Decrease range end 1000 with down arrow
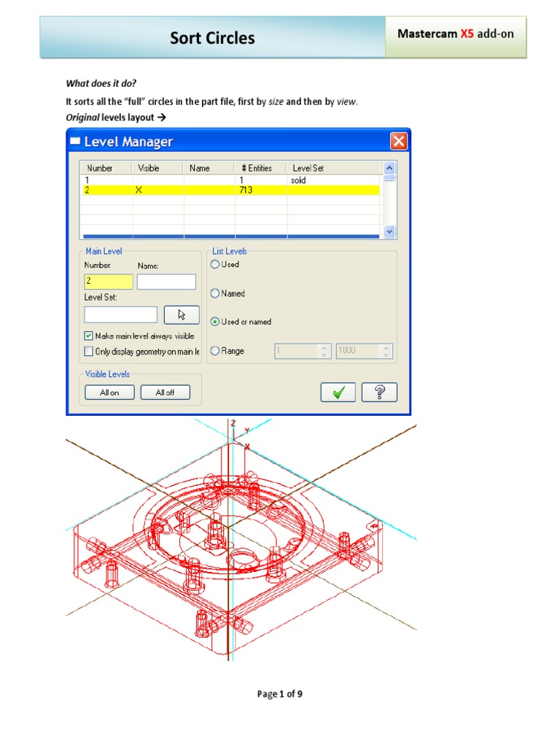Image resolution: width=560 pixels, height=747 pixels. pos(386,355)
